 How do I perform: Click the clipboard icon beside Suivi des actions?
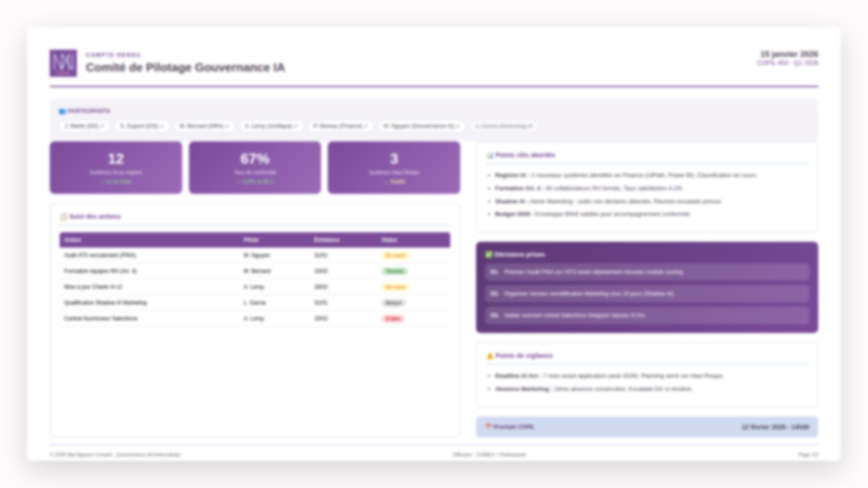pos(64,217)
